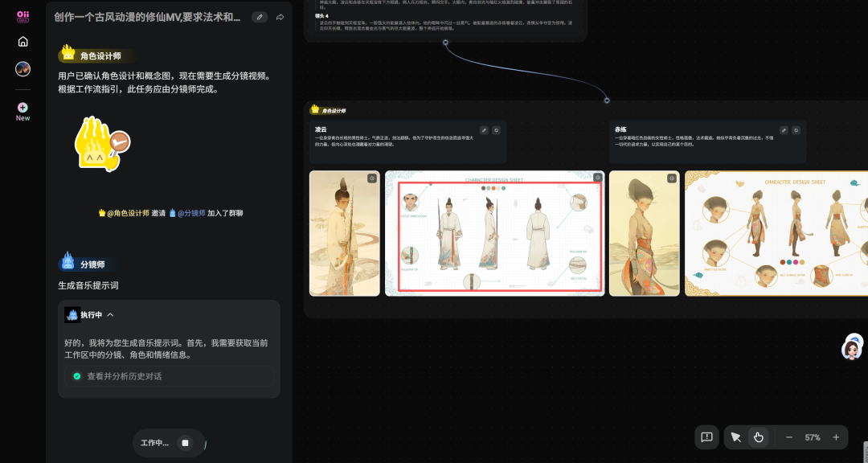Open 赤练 portrait thumbnail
868x463 pixels.
645,233
